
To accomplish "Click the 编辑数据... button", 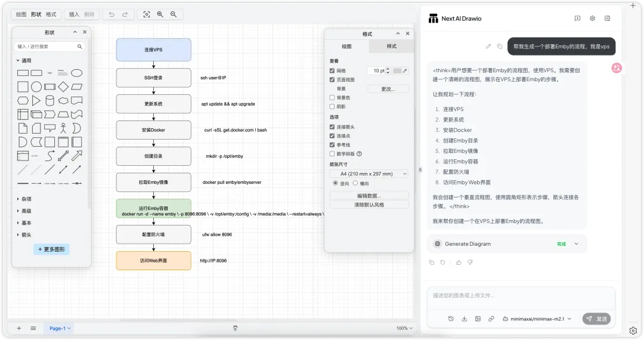I will 369,196.
